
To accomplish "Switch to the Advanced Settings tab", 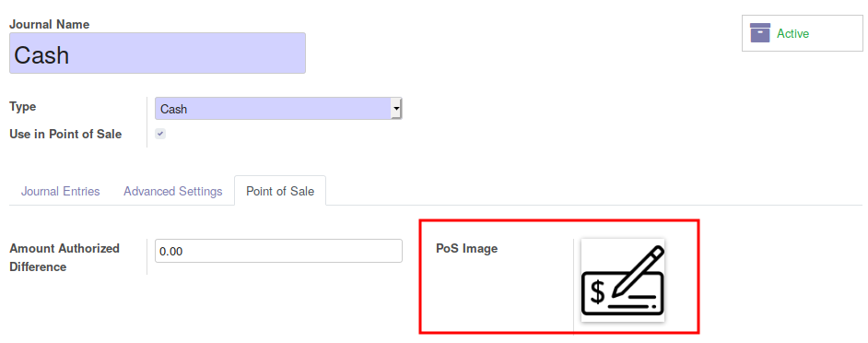I will [172, 191].
